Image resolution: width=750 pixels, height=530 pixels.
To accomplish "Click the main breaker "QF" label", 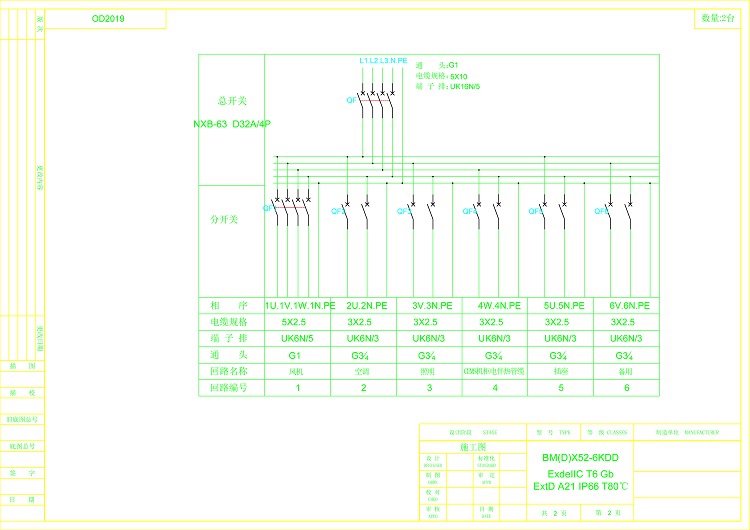I will tap(351, 100).
